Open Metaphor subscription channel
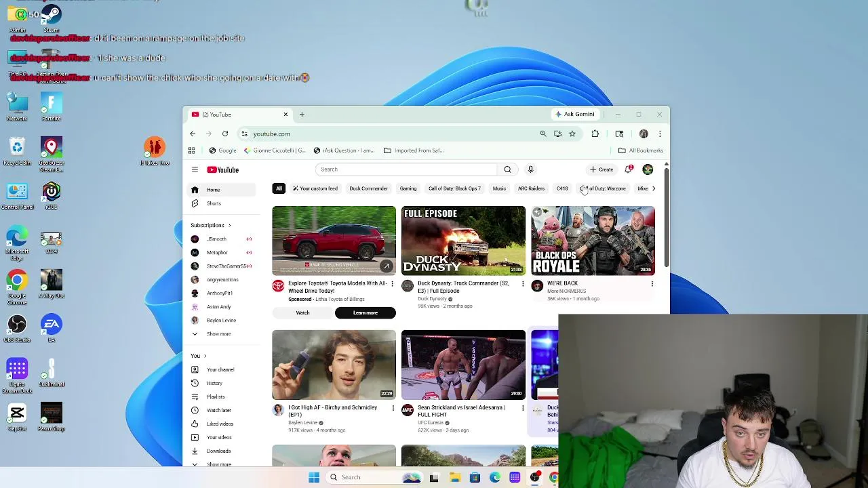 tap(222, 253)
